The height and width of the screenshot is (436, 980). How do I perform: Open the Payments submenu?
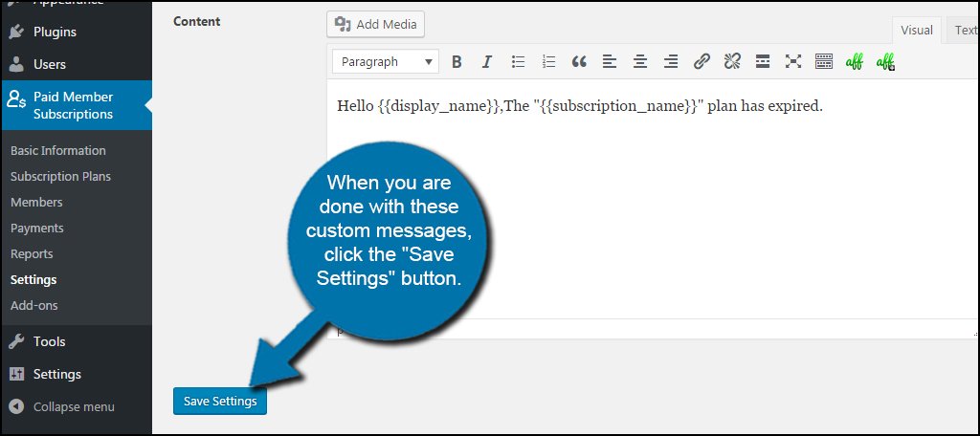click(x=37, y=228)
